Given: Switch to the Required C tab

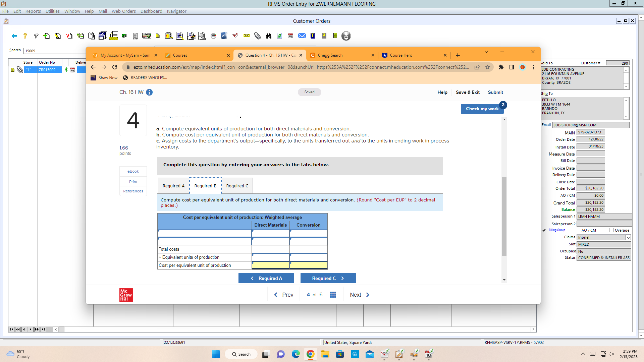Looking at the screenshot, I should pyautogui.click(x=237, y=186).
